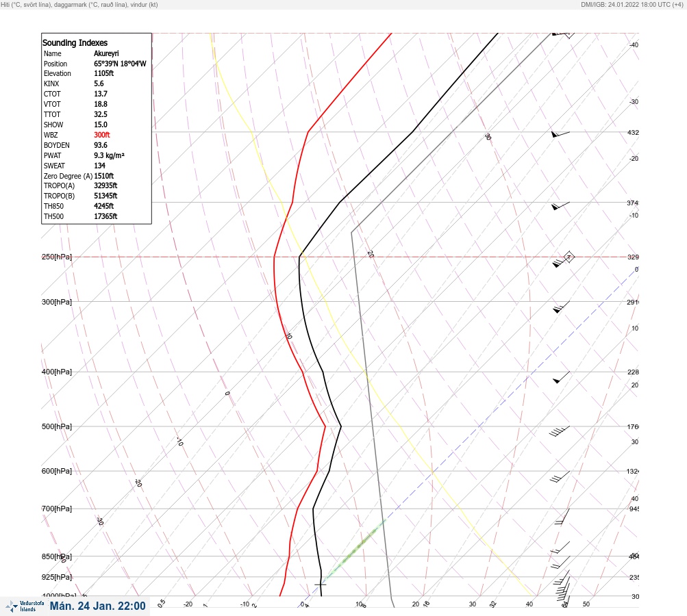Viewport: 687px width, 616px height.
Task: Click the PWAT value '9.3 kg/m²'
Action: (109, 155)
